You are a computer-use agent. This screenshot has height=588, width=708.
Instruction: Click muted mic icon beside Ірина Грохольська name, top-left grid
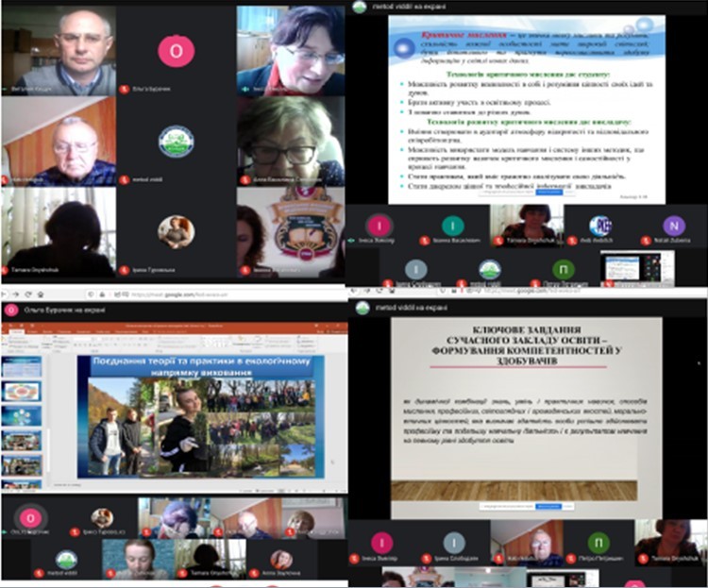click(124, 270)
